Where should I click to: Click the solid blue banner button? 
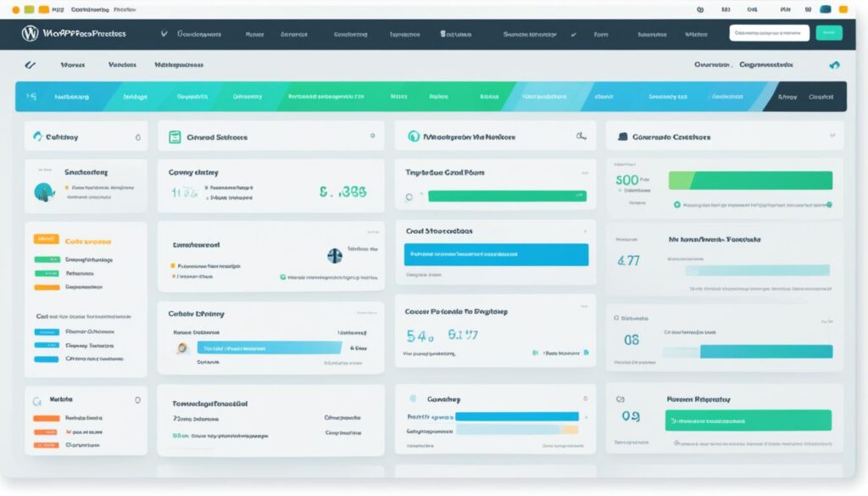point(496,254)
